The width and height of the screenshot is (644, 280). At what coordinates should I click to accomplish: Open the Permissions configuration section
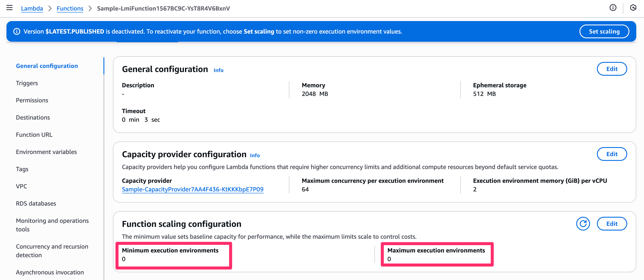32,100
